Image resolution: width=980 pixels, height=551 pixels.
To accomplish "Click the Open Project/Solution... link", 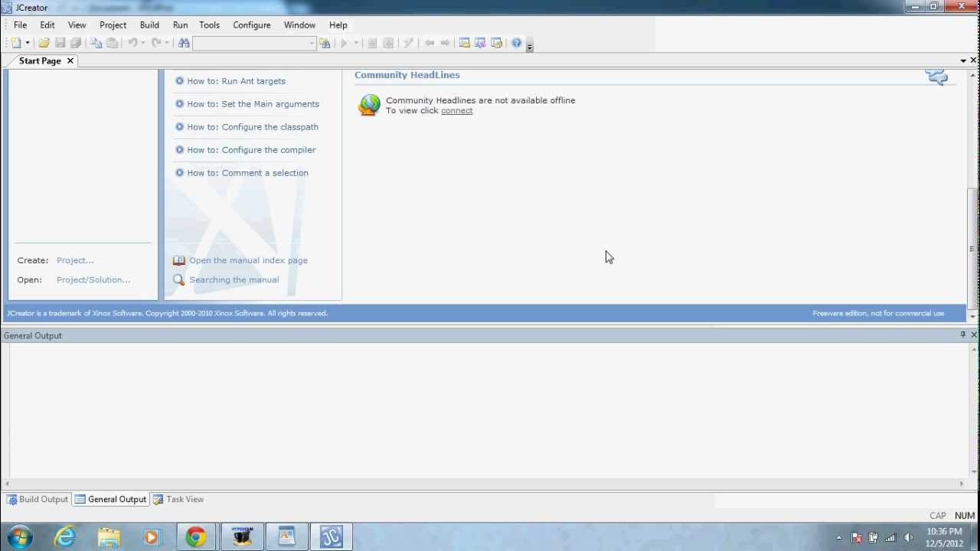I will click(93, 280).
